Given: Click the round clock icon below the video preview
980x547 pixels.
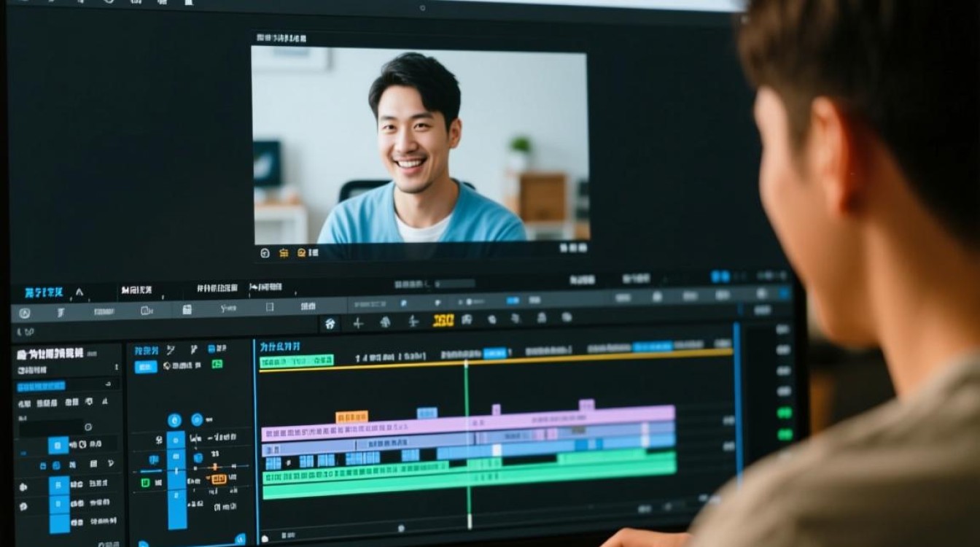Looking at the screenshot, I should tap(265, 253).
